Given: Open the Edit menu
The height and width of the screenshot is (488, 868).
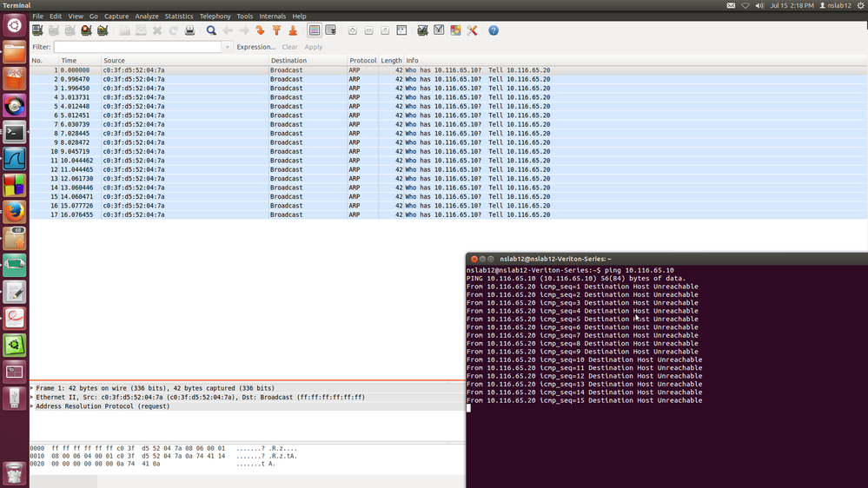Looking at the screenshot, I should (x=56, y=16).
